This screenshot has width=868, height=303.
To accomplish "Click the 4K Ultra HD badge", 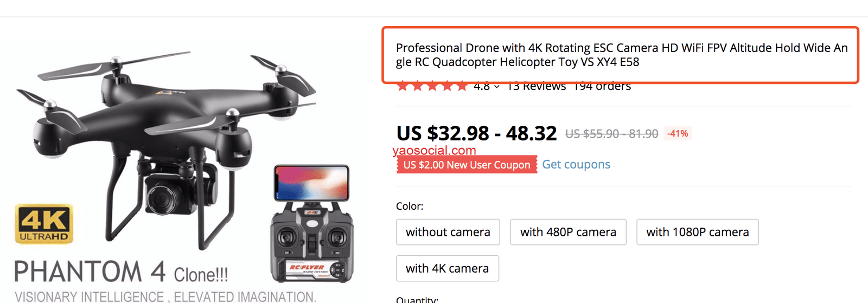I will click(x=44, y=224).
